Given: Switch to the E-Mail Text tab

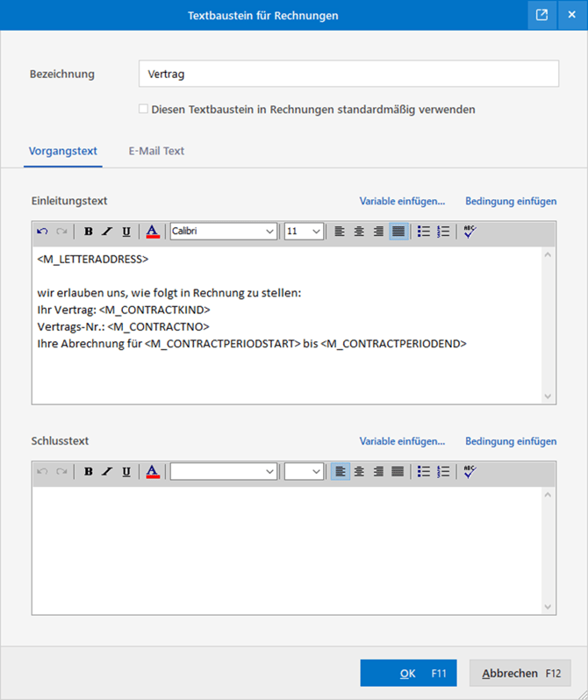Looking at the screenshot, I should click(x=156, y=151).
